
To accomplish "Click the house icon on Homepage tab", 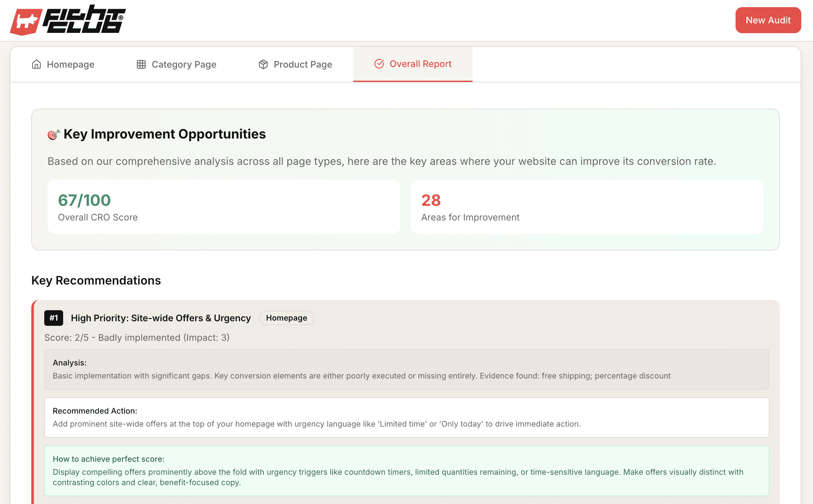I will (x=36, y=64).
